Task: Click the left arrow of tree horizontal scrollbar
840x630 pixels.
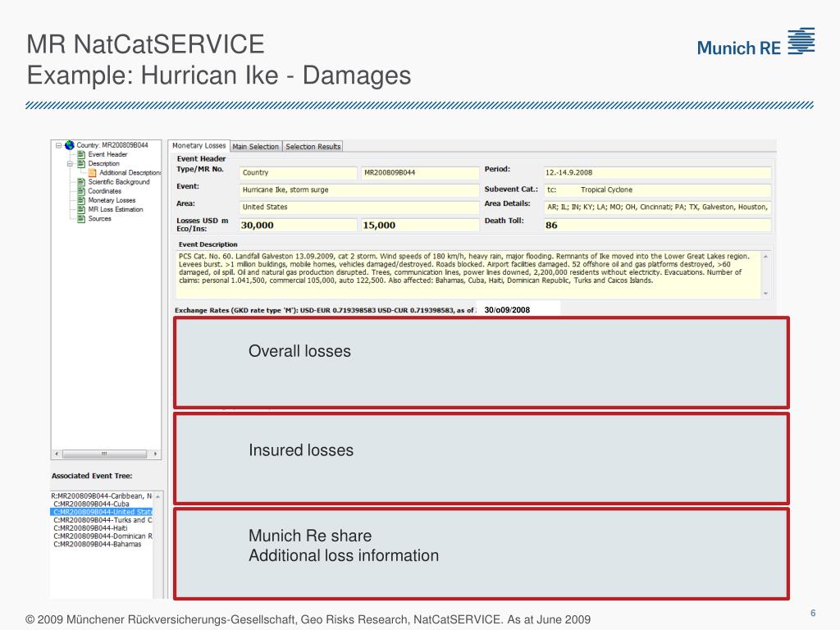Action: click(x=57, y=454)
